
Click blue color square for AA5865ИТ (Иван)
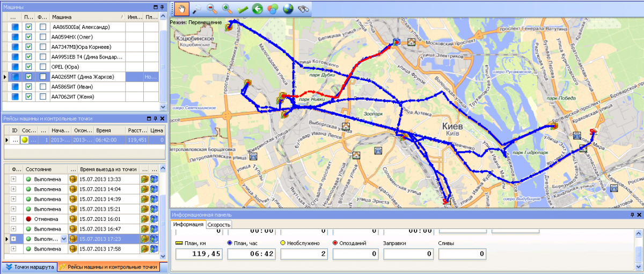click(x=16, y=87)
